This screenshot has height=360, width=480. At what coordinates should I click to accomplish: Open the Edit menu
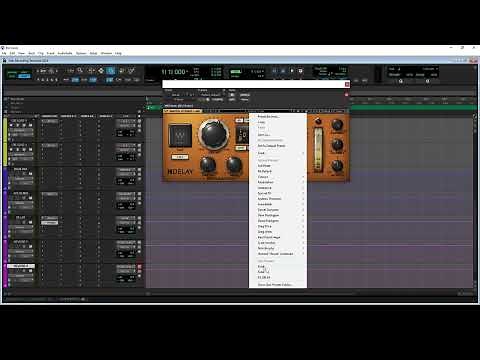pyautogui.click(x=12, y=53)
